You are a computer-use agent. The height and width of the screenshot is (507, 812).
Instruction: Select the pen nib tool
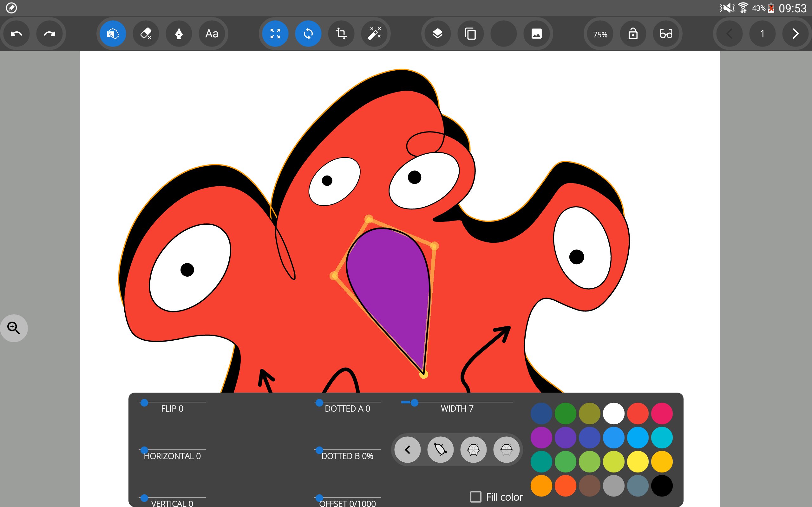(179, 34)
